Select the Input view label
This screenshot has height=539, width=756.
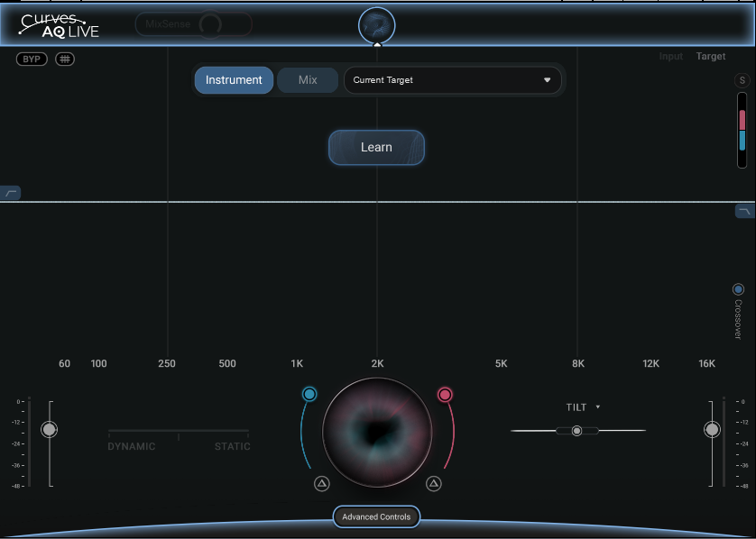pyautogui.click(x=670, y=56)
